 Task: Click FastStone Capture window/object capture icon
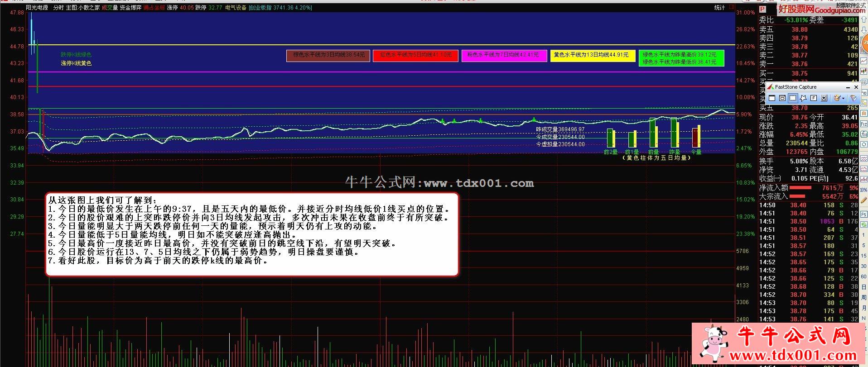782,98
